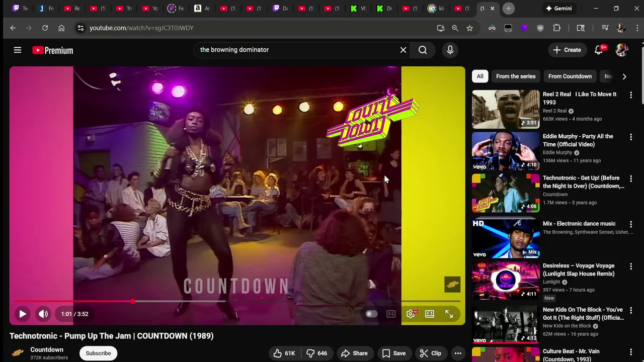The image size is (644, 362).
Task: Share the video
Action: point(354,353)
